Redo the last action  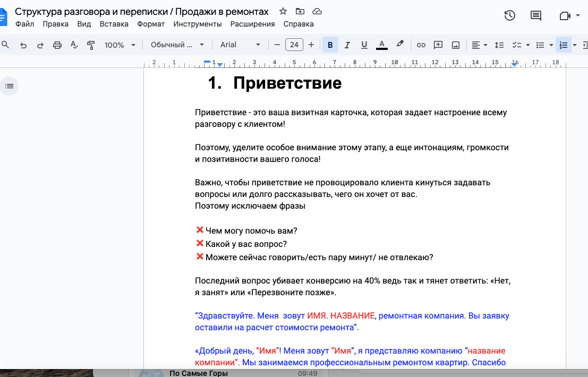pos(40,45)
